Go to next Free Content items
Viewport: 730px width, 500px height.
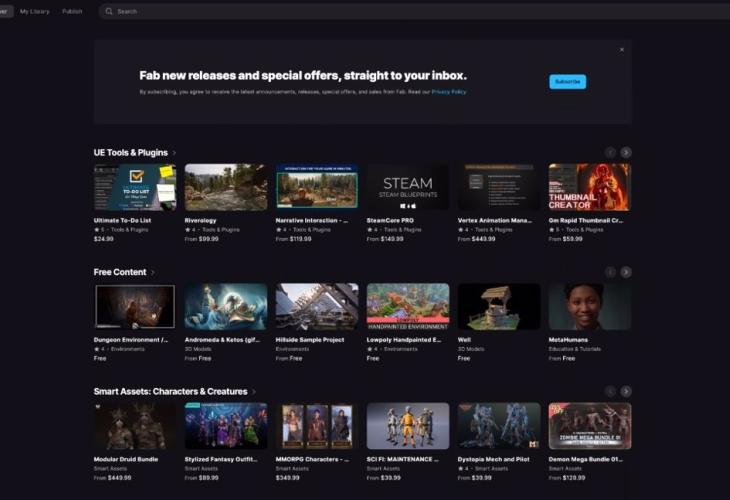point(625,272)
